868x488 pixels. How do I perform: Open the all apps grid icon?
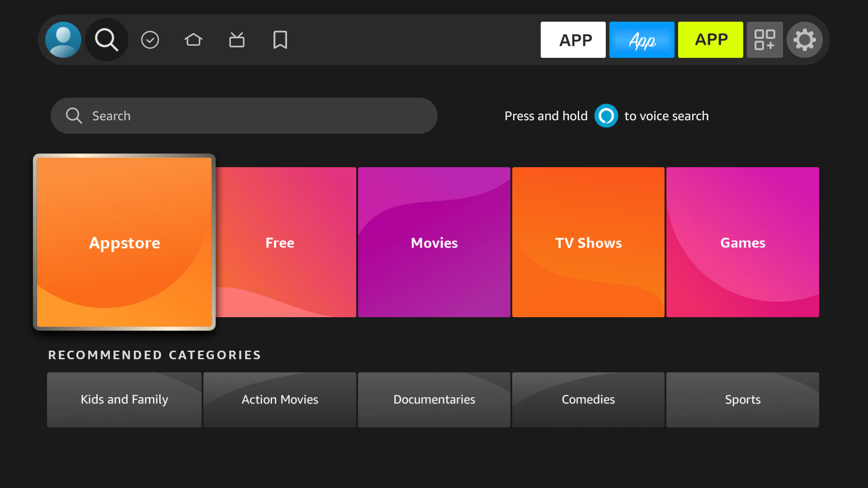tap(764, 40)
